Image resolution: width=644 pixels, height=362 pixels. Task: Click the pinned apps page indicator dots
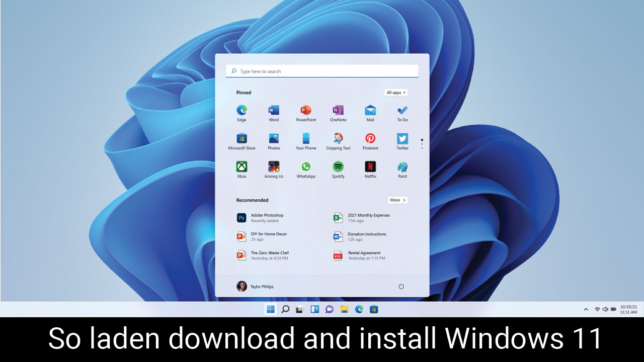click(422, 144)
